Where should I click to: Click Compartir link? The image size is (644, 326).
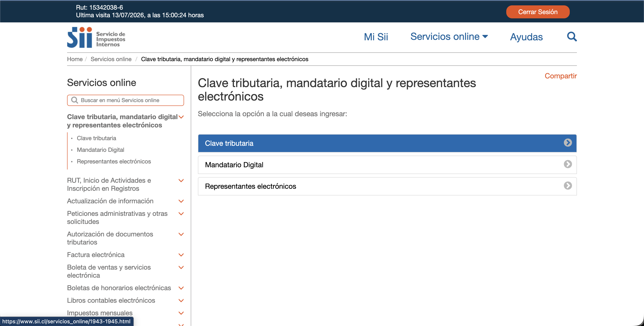[561, 76]
